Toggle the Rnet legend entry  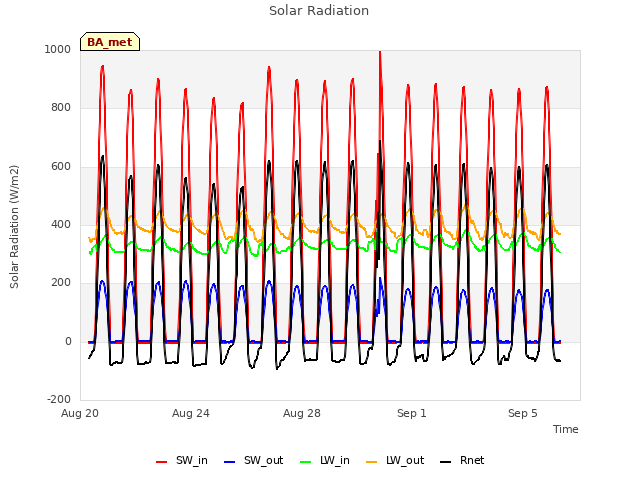point(462,461)
